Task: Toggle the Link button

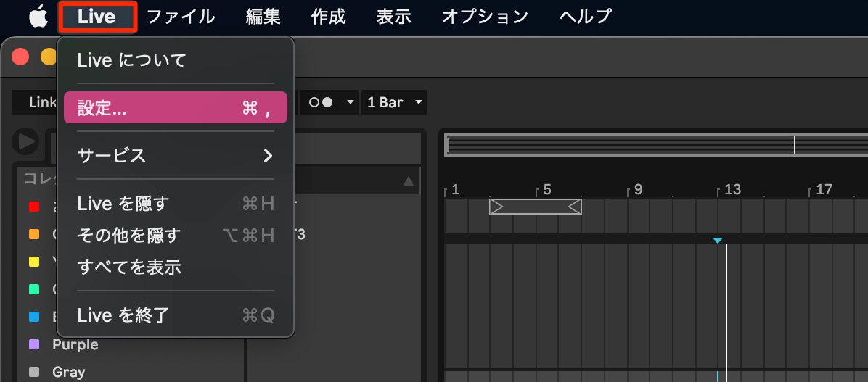Action: (42, 102)
